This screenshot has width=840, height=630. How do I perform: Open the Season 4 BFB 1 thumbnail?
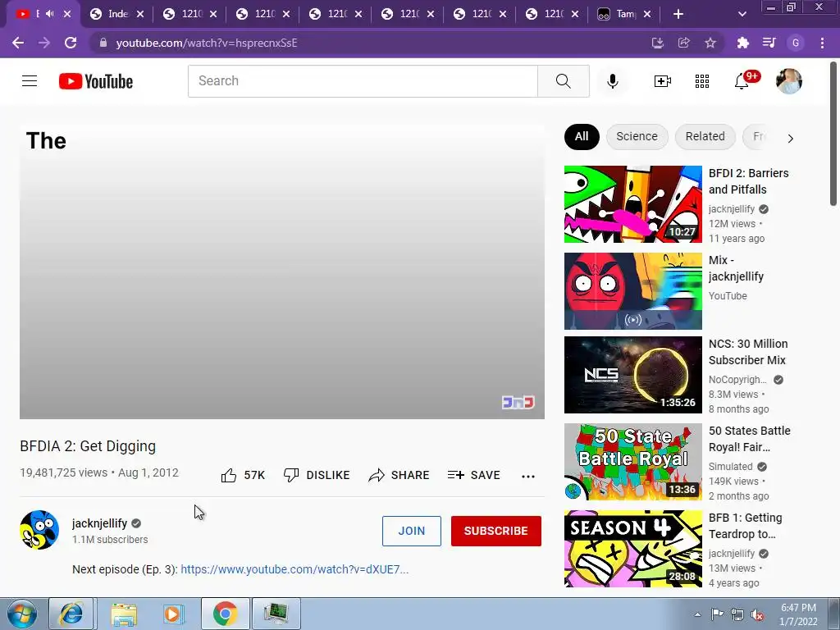[x=632, y=549]
